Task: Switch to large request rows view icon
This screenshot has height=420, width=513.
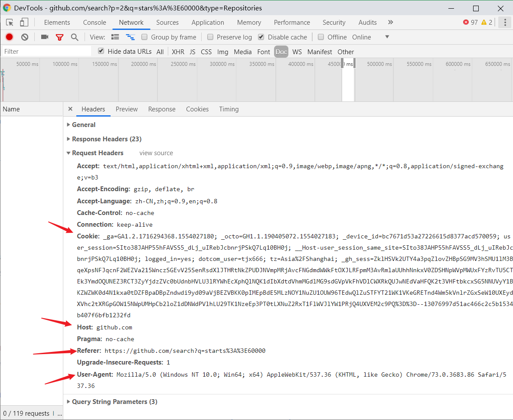Action: point(115,37)
